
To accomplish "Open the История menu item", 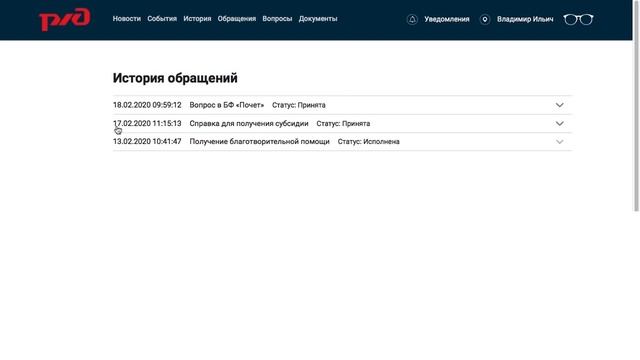I will point(197,19).
